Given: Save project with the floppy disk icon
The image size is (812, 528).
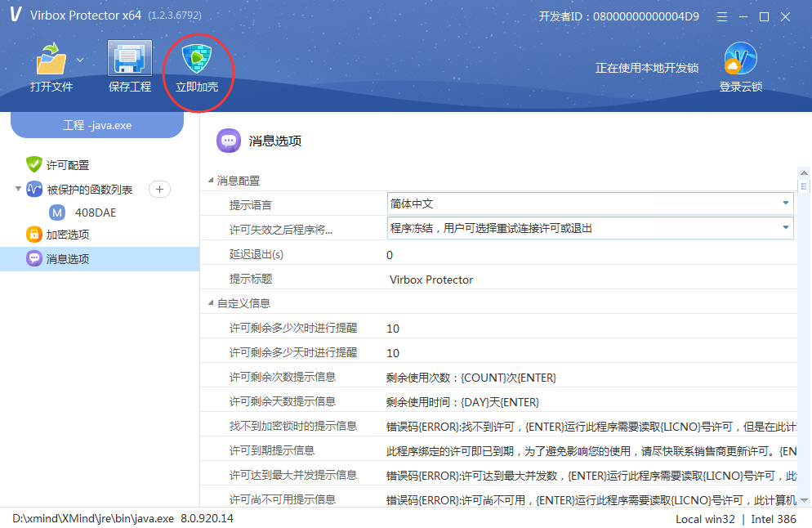Looking at the screenshot, I should (129, 58).
